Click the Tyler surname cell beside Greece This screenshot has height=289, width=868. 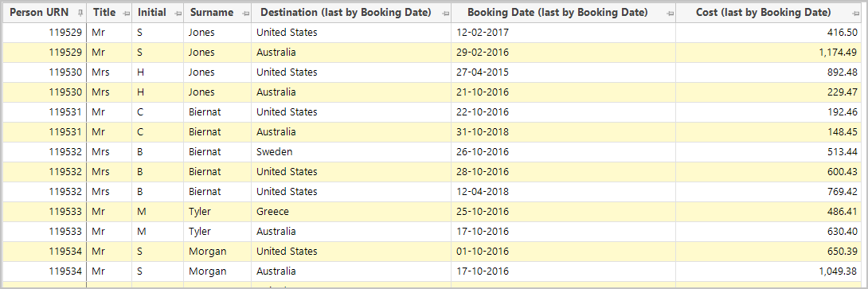pyautogui.click(x=217, y=212)
